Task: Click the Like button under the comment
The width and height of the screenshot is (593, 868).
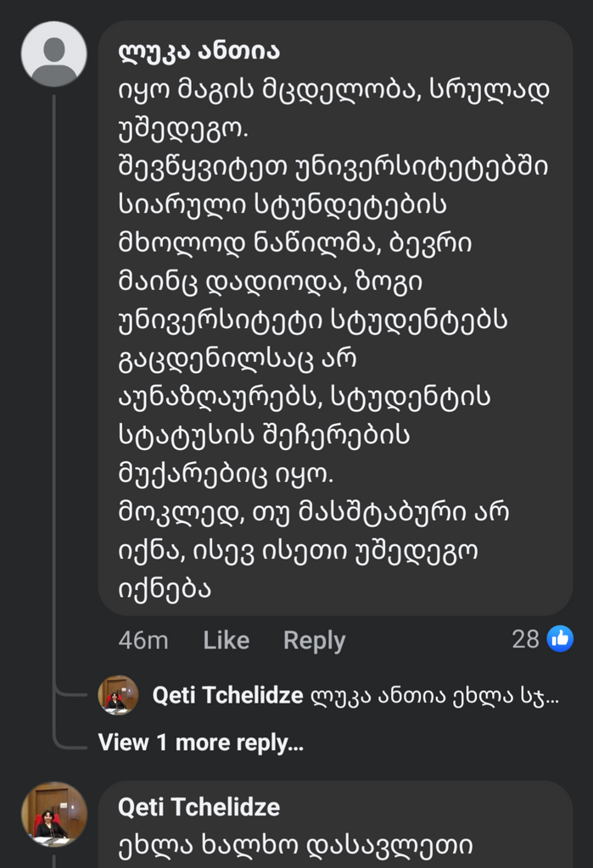Action: pos(226,640)
